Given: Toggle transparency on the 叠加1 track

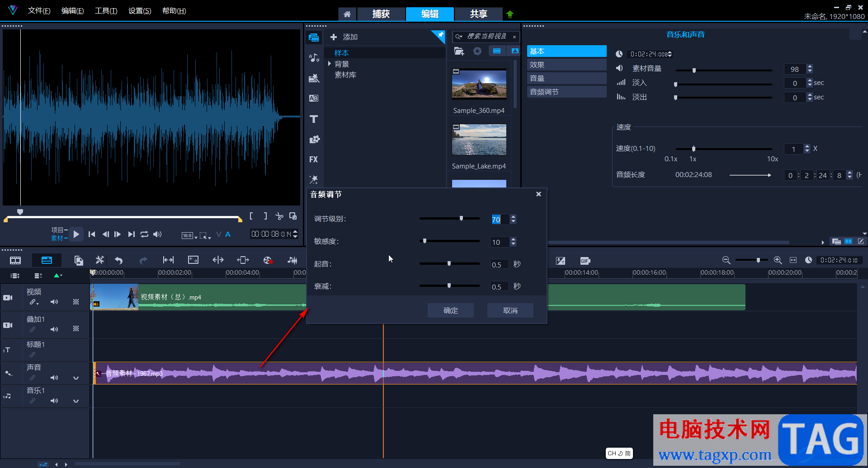Looking at the screenshot, I should pos(76,329).
